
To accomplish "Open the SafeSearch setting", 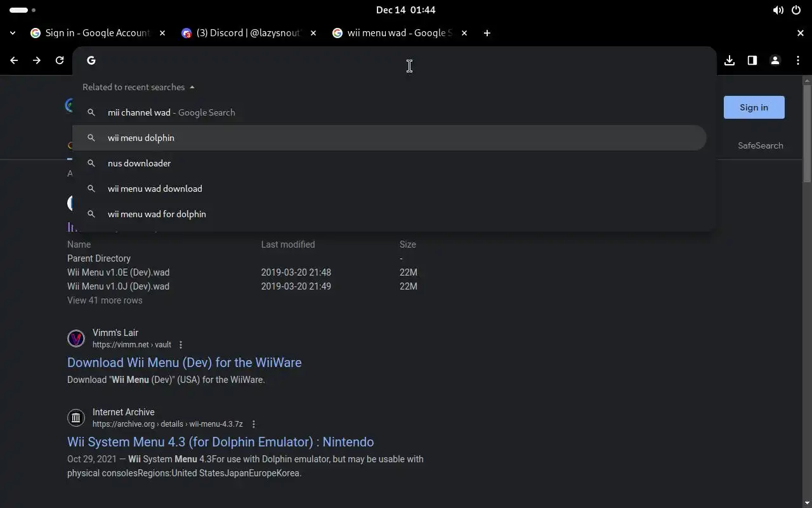I will 760,145.
